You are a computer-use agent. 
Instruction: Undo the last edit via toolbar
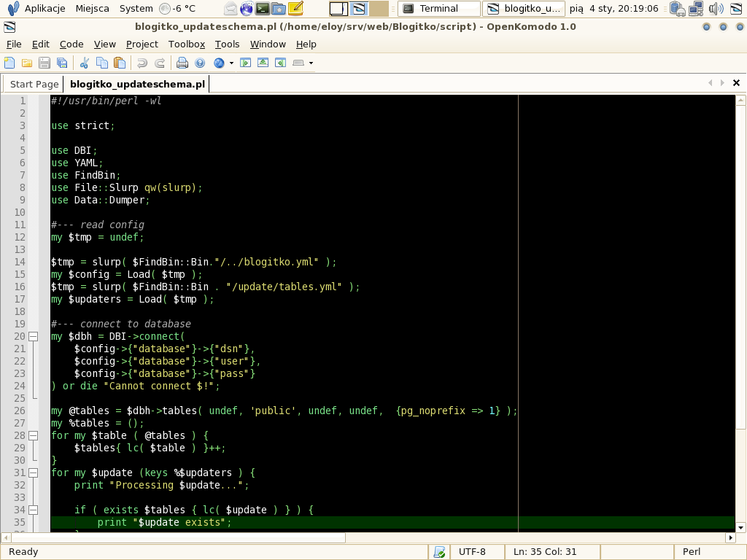[142, 63]
